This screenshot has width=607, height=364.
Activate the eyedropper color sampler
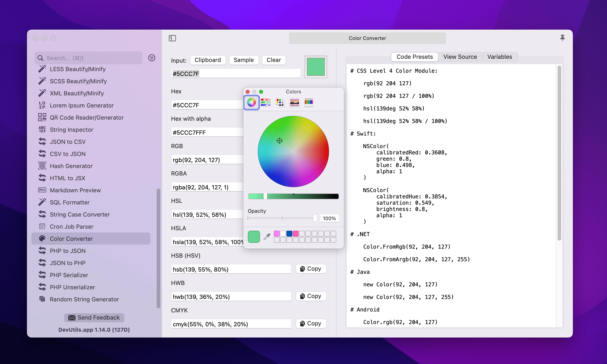click(x=267, y=237)
